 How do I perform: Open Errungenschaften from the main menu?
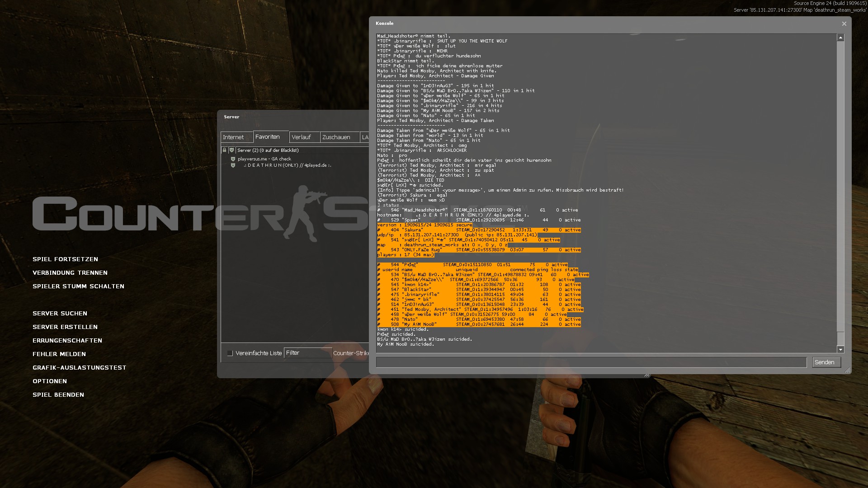tap(67, 341)
